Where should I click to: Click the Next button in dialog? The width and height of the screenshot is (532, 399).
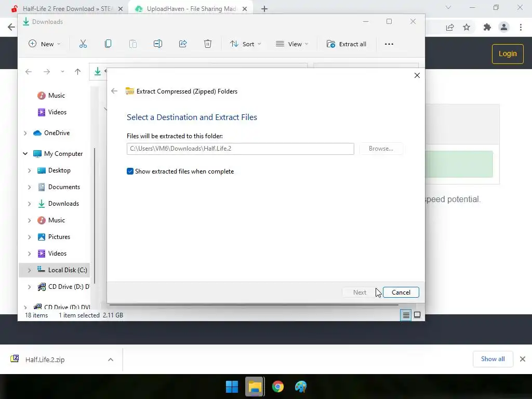point(360,292)
